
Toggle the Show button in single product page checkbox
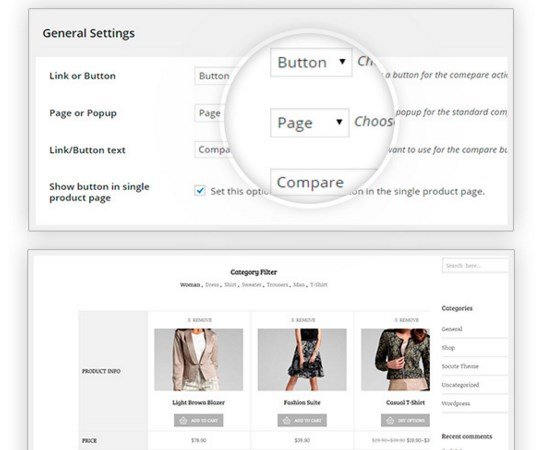(200, 191)
